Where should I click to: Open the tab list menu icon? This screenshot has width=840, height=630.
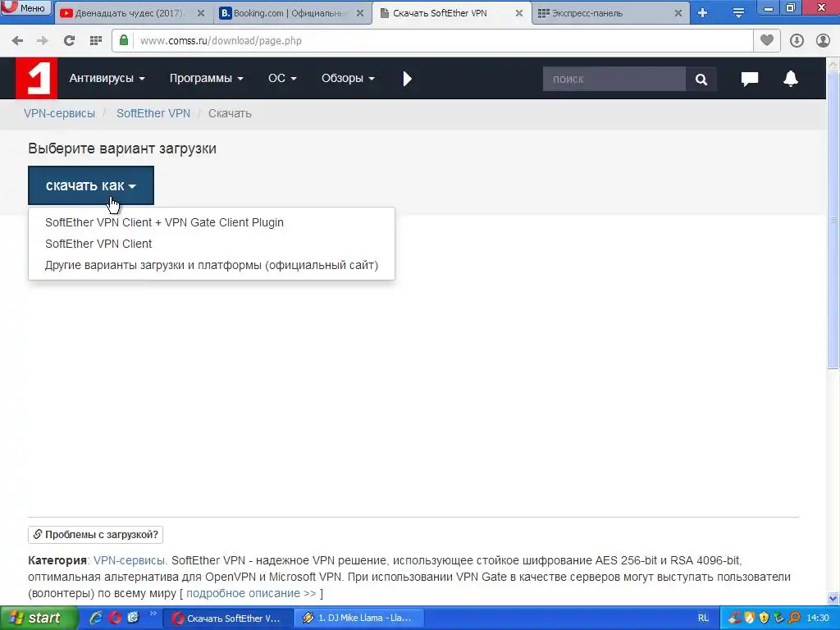tap(738, 13)
